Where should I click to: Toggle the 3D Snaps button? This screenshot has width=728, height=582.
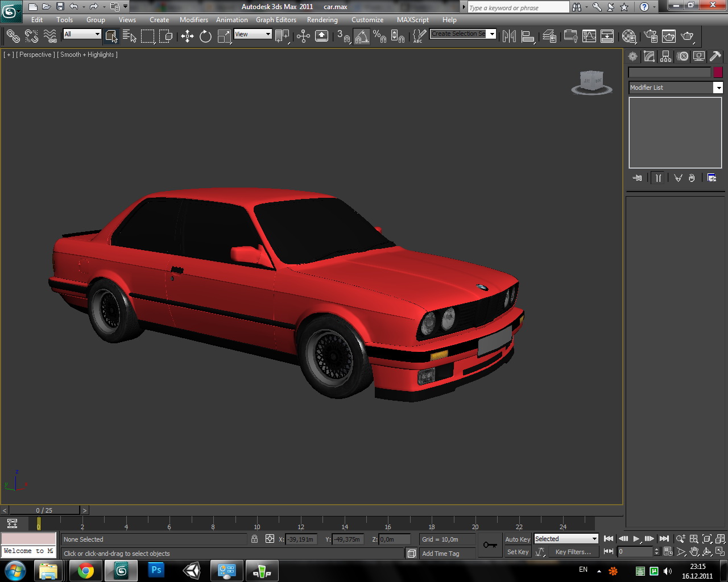pyautogui.click(x=343, y=36)
